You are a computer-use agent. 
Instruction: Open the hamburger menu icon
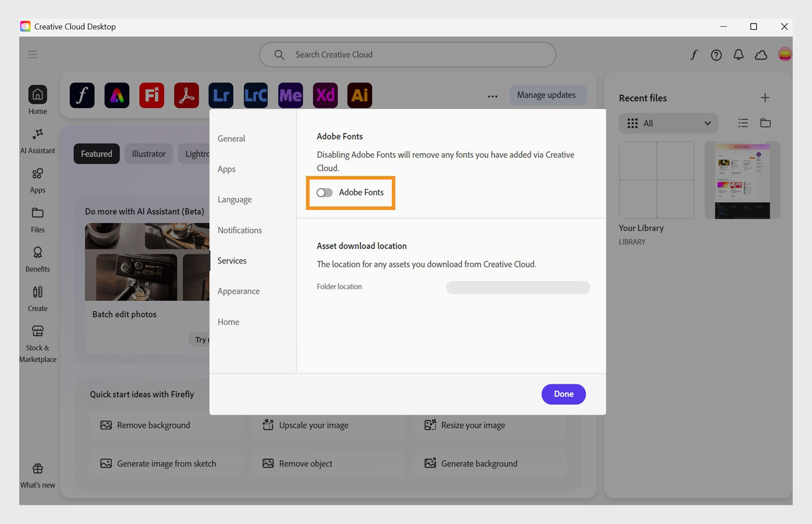click(33, 54)
